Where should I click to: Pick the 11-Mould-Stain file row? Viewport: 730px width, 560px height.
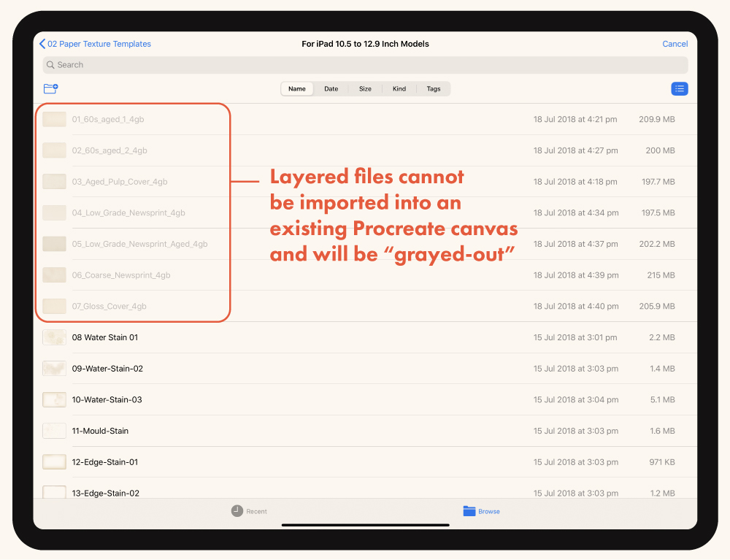pos(365,431)
